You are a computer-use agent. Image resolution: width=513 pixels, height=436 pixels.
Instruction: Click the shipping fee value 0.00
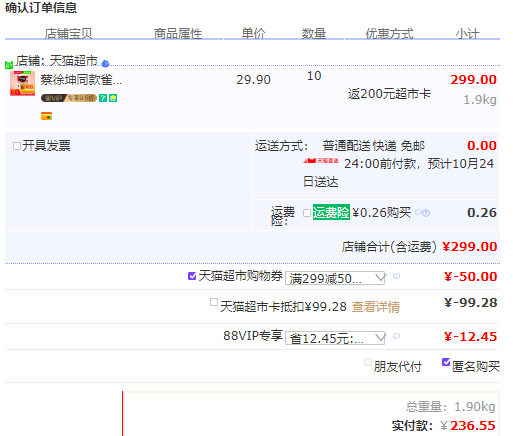(482, 146)
